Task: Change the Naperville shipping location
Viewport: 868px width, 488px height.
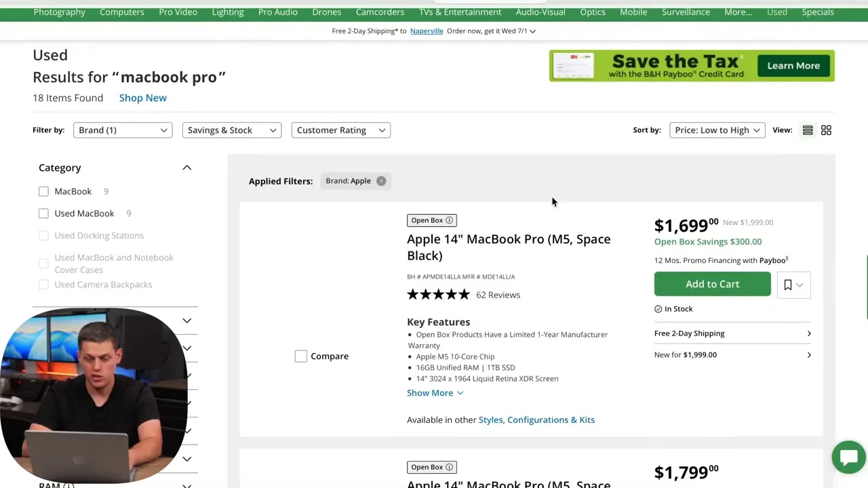Action: tap(427, 31)
